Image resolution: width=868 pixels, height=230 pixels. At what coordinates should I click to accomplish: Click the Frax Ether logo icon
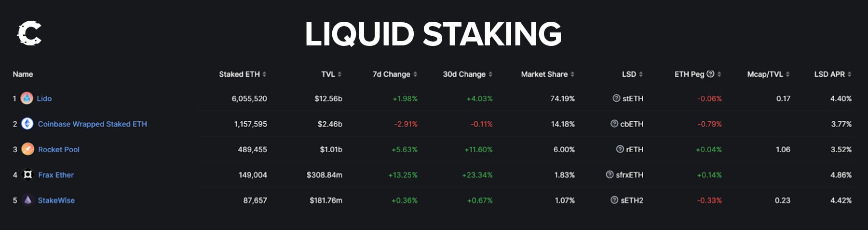(x=28, y=174)
